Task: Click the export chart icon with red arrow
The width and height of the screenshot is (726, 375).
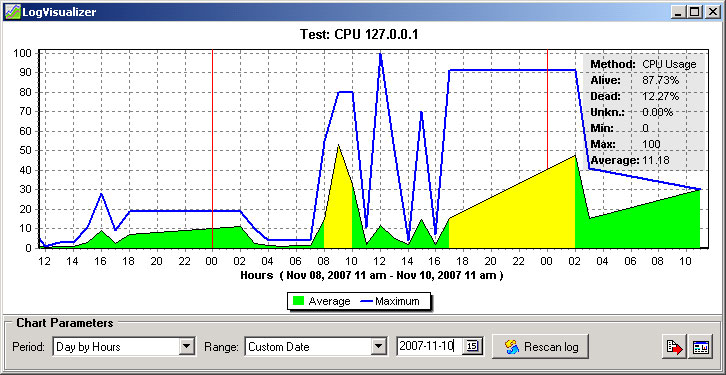Action: coord(674,347)
